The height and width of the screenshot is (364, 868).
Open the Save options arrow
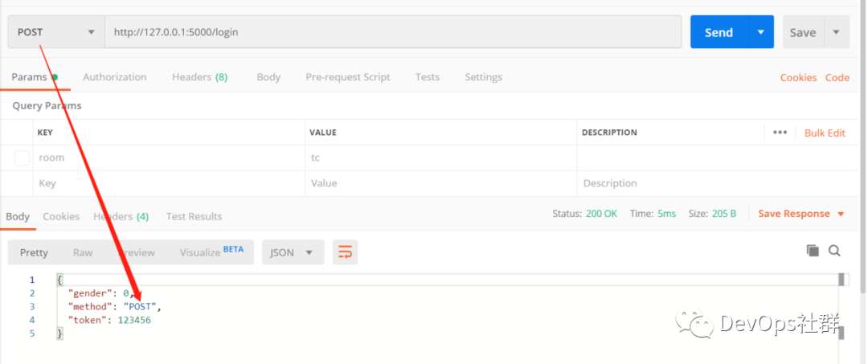tap(837, 32)
